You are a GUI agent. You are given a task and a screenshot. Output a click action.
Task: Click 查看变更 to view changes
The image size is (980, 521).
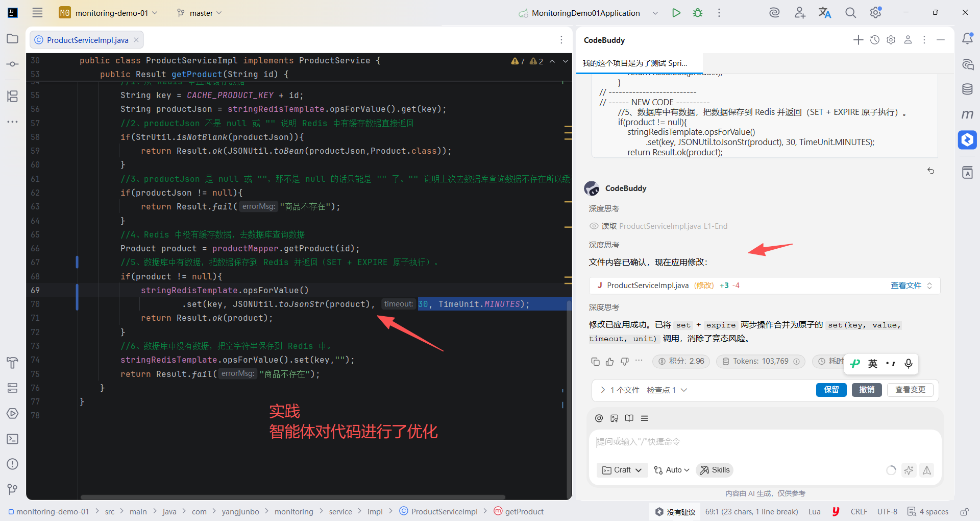910,390
